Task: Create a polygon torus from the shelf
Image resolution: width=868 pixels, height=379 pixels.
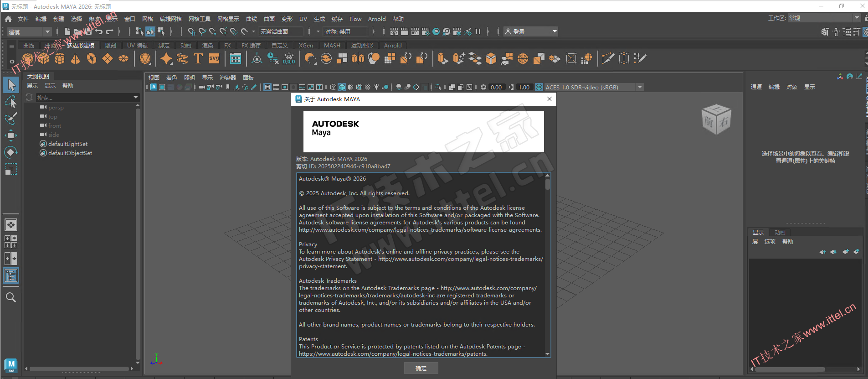Action: click(92, 58)
